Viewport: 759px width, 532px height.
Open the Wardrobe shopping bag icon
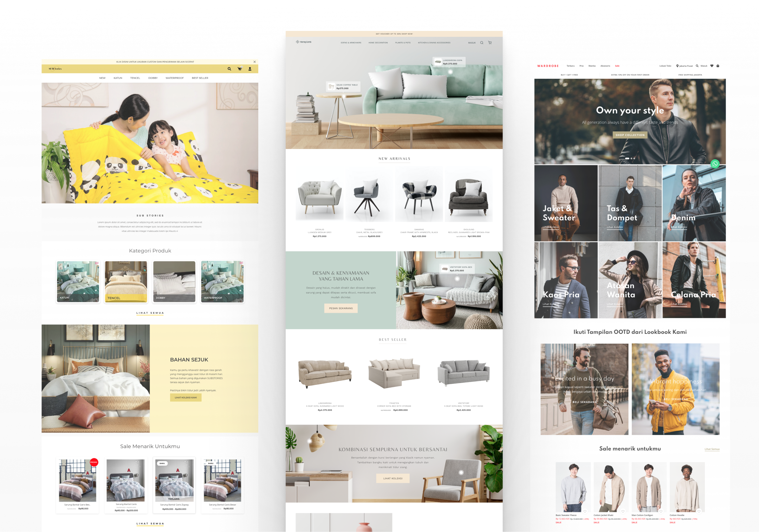coord(718,66)
